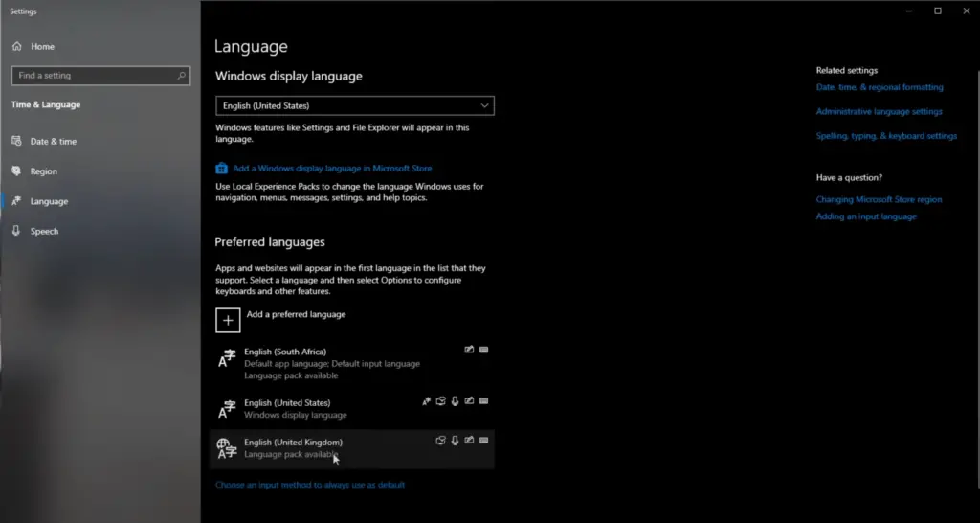Close the Settings window
The width and height of the screenshot is (980, 523).
967,11
